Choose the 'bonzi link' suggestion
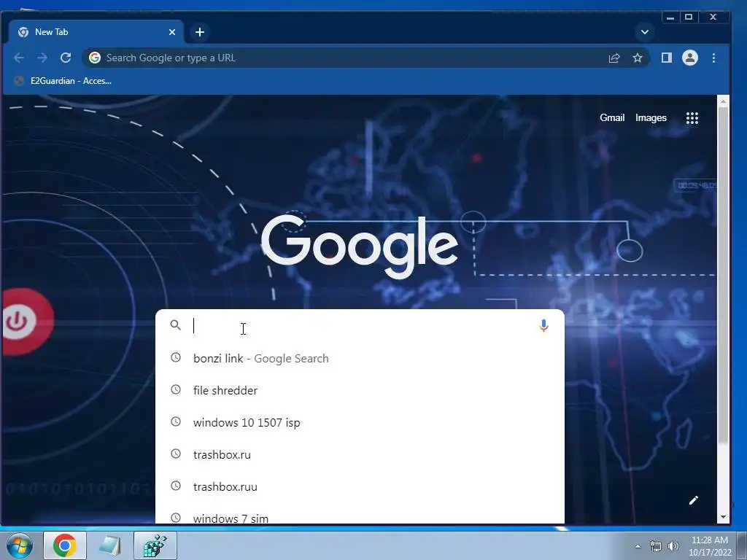Viewport: 747px width, 560px height. [x=360, y=358]
